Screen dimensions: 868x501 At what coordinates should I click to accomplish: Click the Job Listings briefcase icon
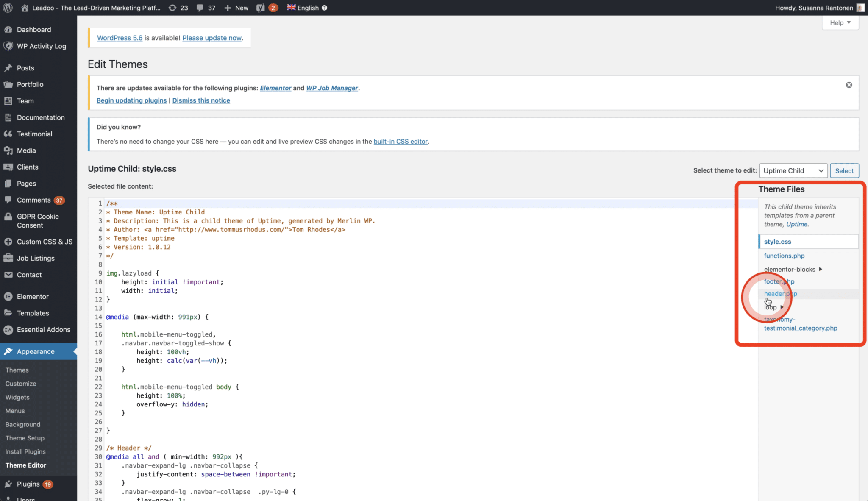click(8, 258)
